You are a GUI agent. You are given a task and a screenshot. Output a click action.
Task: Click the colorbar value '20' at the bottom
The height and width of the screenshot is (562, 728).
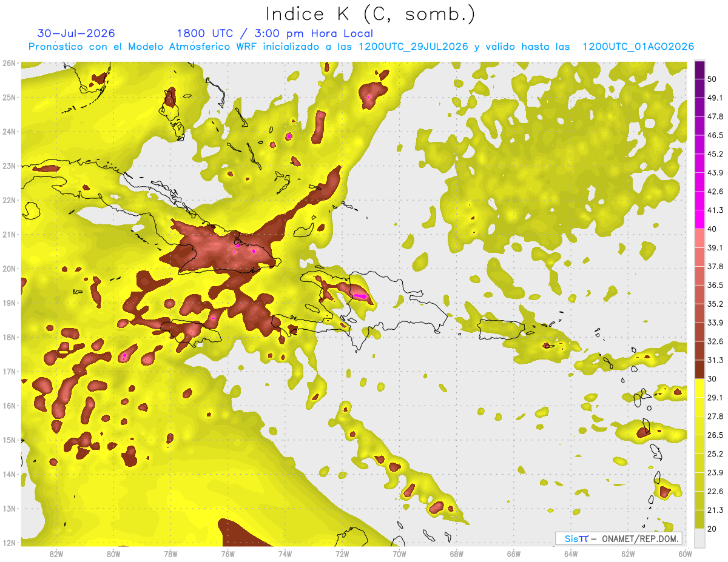click(x=712, y=529)
